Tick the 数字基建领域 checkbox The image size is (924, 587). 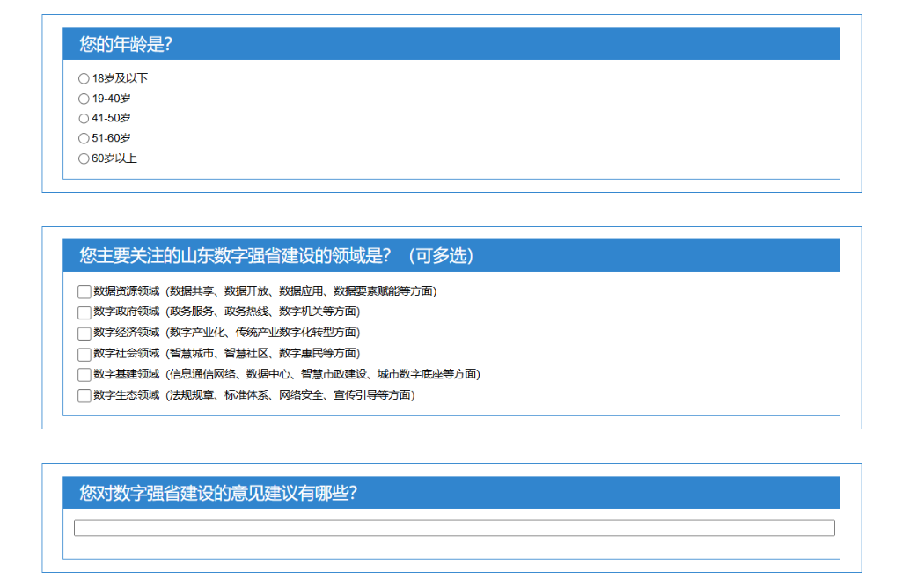[84, 375]
